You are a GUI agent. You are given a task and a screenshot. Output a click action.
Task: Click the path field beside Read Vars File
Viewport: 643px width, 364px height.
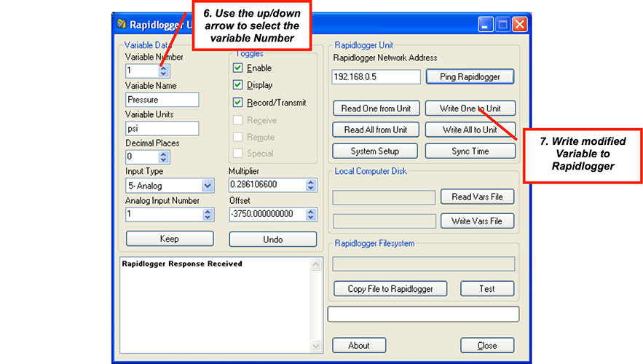(384, 197)
